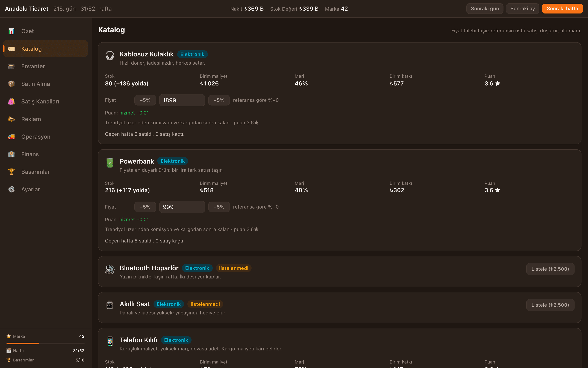Open the Envanter section
The image size is (588, 368).
[x=46, y=66]
